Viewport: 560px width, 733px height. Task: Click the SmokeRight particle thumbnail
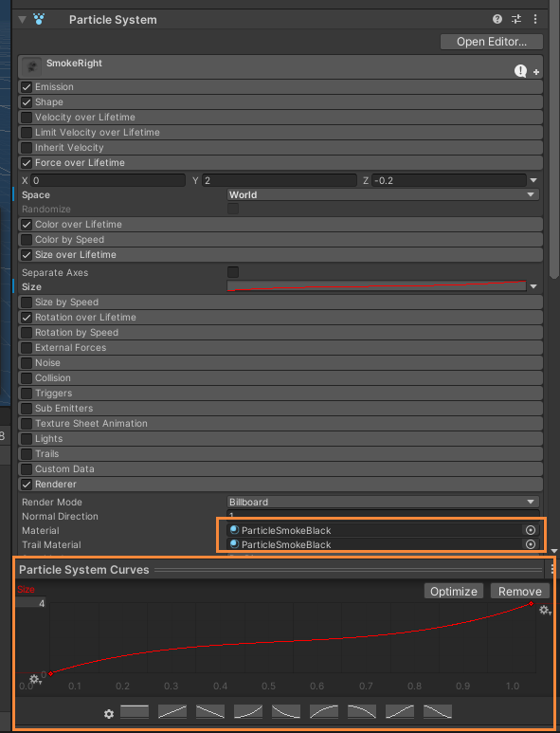tap(32, 66)
